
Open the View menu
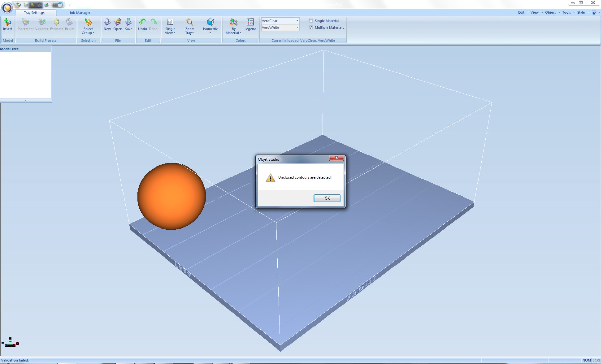tap(535, 12)
